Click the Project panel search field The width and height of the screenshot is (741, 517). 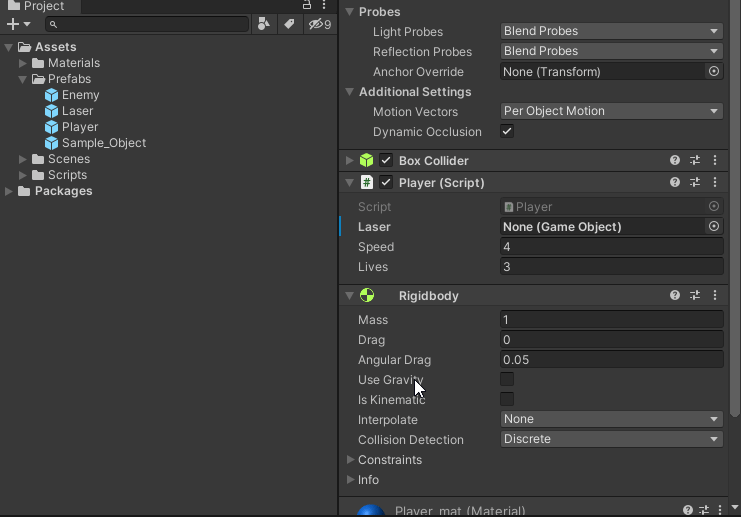[147, 24]
